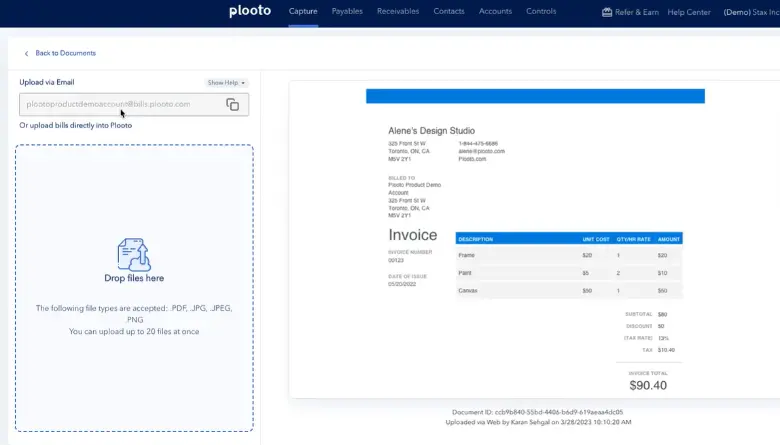Viewport: 780px width, 445px height.
Task: Click 'Or upload bills directly into Plooto' text
Action: [x=76, y=125]
